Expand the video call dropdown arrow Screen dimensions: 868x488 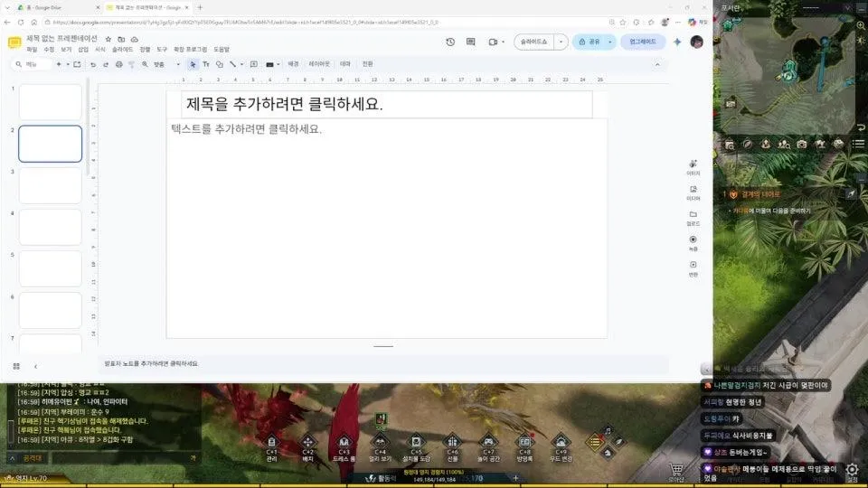(503, 42)
